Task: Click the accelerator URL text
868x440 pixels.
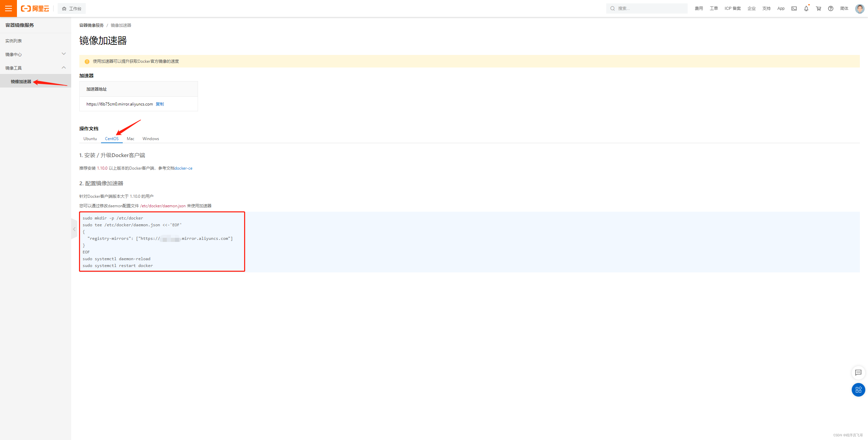Action: click(x=120, y=104)
